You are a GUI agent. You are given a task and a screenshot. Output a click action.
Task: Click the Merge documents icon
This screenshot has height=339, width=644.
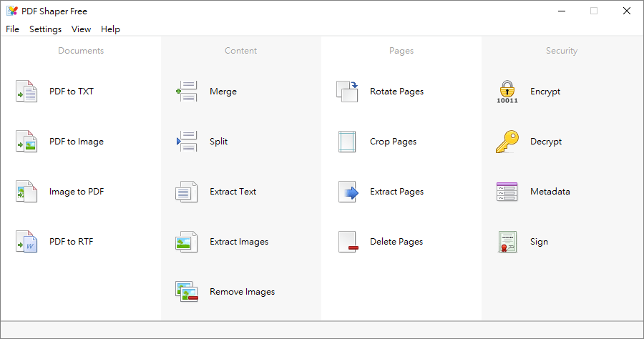click(187, 92)
